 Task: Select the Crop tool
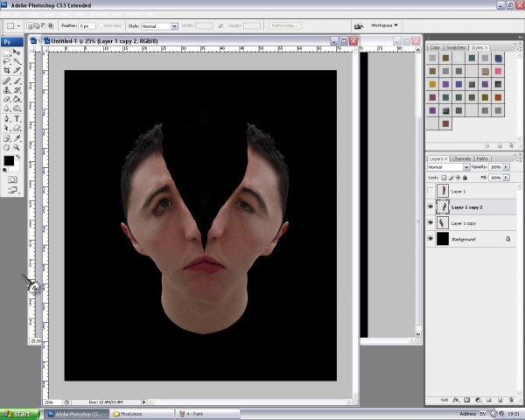pyautogui.click(x=7, y=70)
